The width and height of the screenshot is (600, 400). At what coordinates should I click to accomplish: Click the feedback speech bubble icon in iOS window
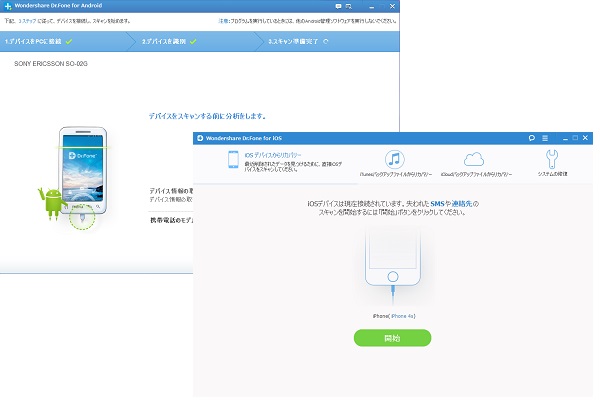pyautogui.click(x=531, y=137)
